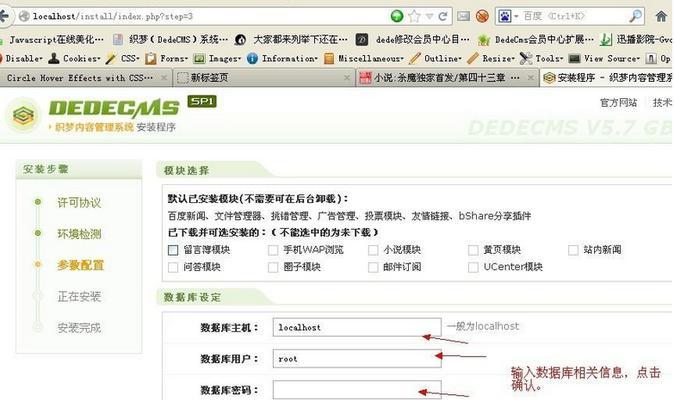Open the Information developer toolbar menu
The width and height of the screenshot is (674, 400).
coord(283,58)
